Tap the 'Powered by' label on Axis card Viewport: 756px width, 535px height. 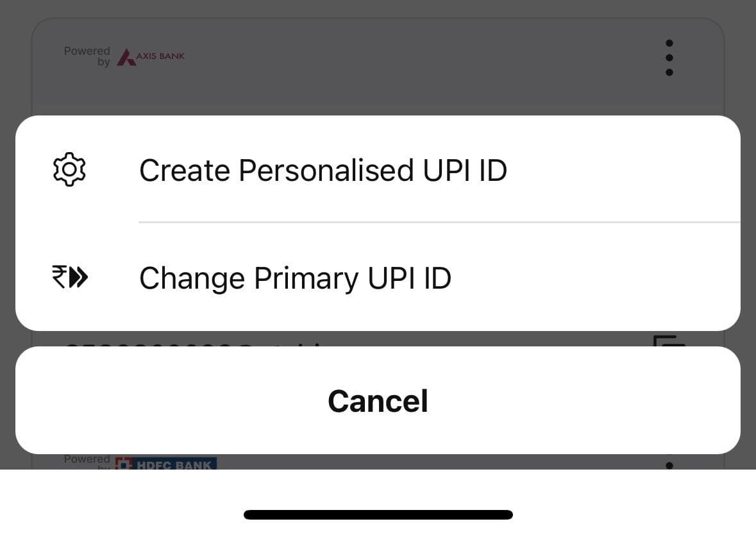87,56
